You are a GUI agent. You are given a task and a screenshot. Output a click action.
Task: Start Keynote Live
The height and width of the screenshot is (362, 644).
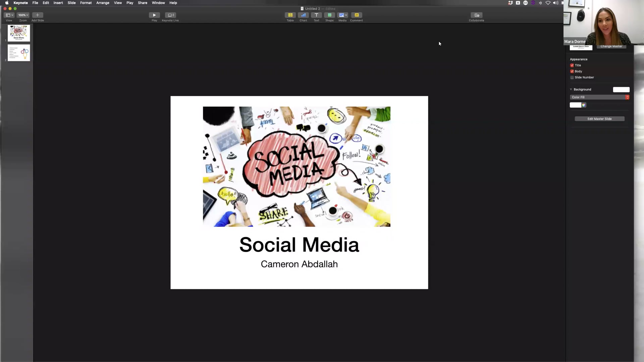point(170,15)
